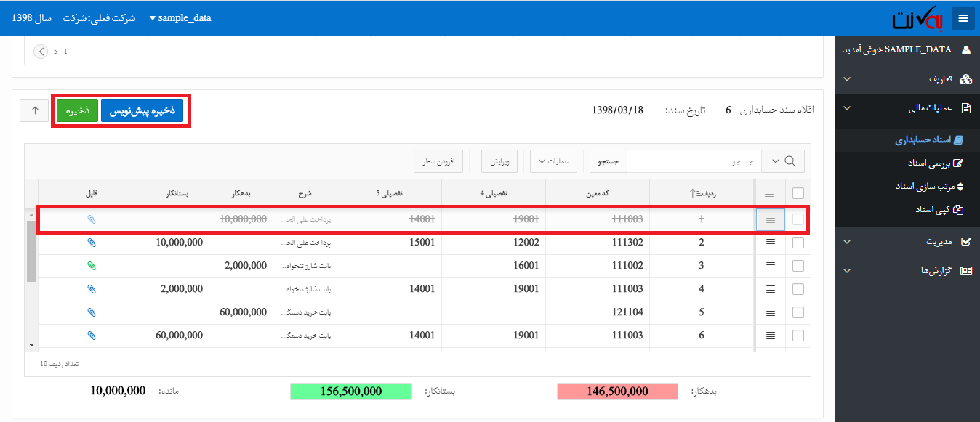The image size is (980, 422).
Task: Open اسناد حسابداری in the sidebar
Action: point(928,139)
